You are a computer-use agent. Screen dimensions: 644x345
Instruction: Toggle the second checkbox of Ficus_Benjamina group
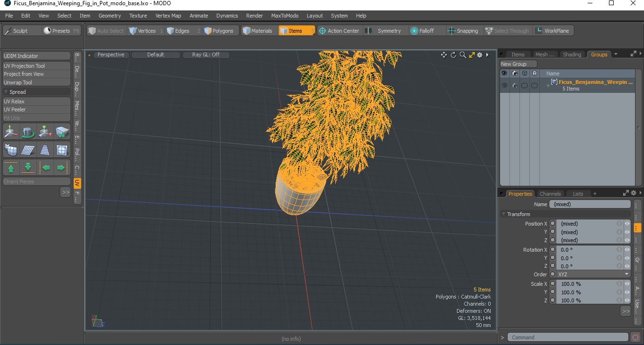(x=534, y=86)
